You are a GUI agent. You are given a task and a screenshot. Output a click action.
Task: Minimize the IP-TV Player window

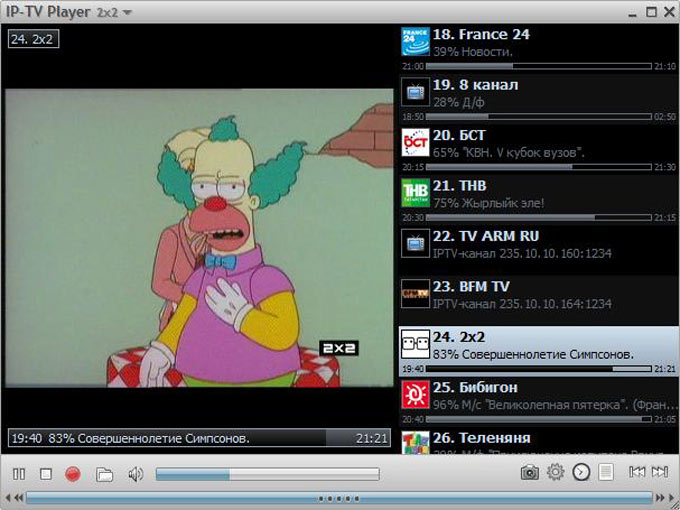point(633,13)
